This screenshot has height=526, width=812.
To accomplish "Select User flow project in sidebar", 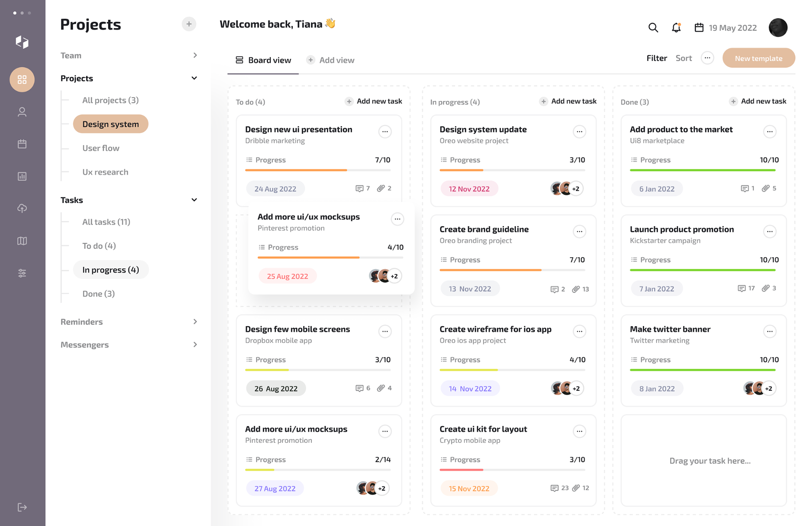I will tap(101, 148).
